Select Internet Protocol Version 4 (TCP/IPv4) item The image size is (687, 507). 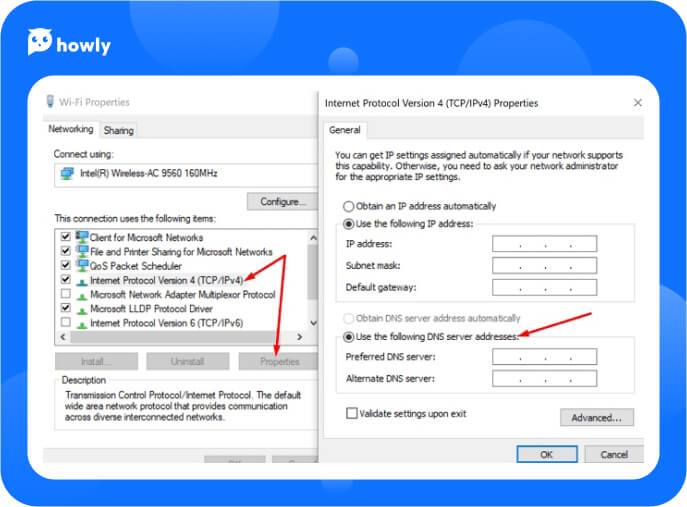(x=166, y=281)
